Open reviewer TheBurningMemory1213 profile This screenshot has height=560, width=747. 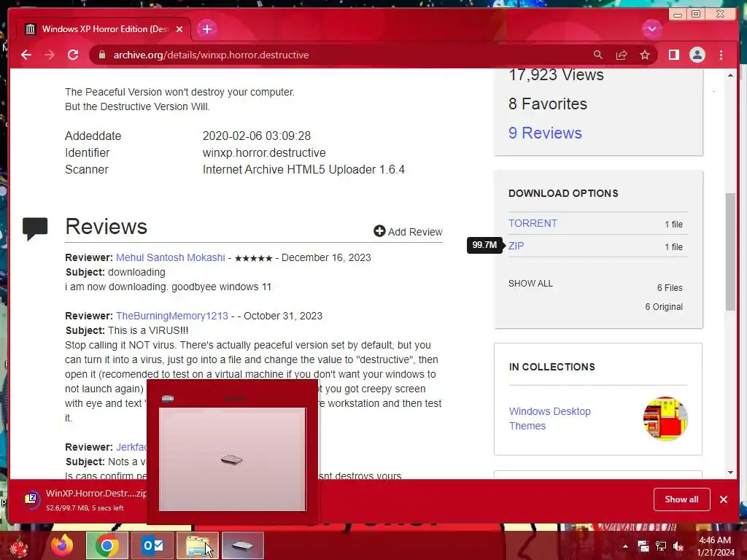tap(172, 316)
